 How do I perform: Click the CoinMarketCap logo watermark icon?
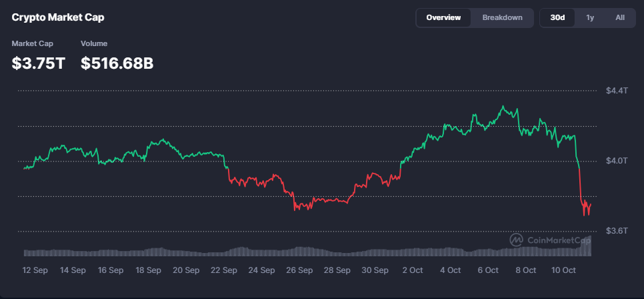(517, 240)
